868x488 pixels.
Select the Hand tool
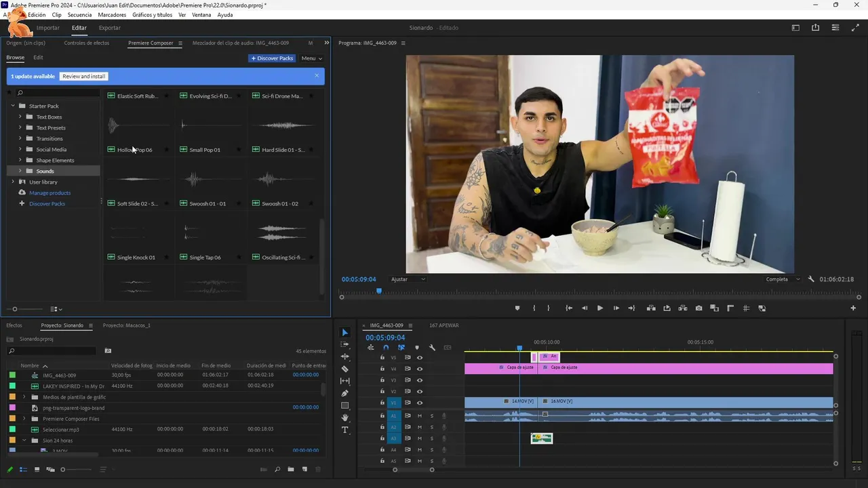pos(344,418)
